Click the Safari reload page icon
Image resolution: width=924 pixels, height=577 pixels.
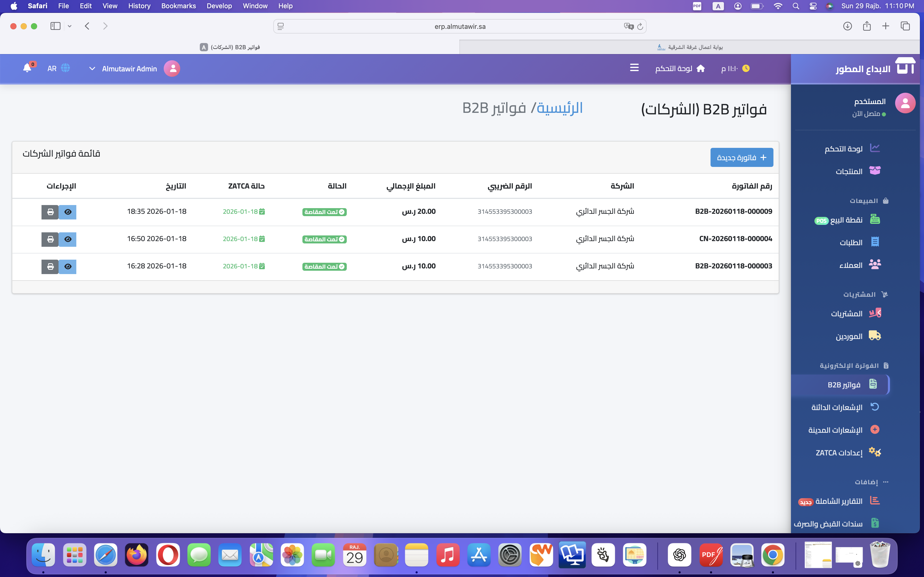(x=640, y=26)
